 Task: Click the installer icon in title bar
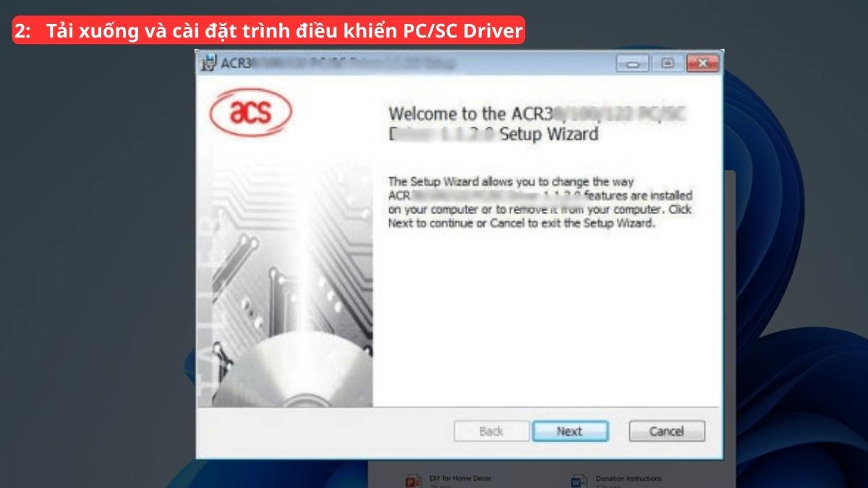click(x=208, y=63)
